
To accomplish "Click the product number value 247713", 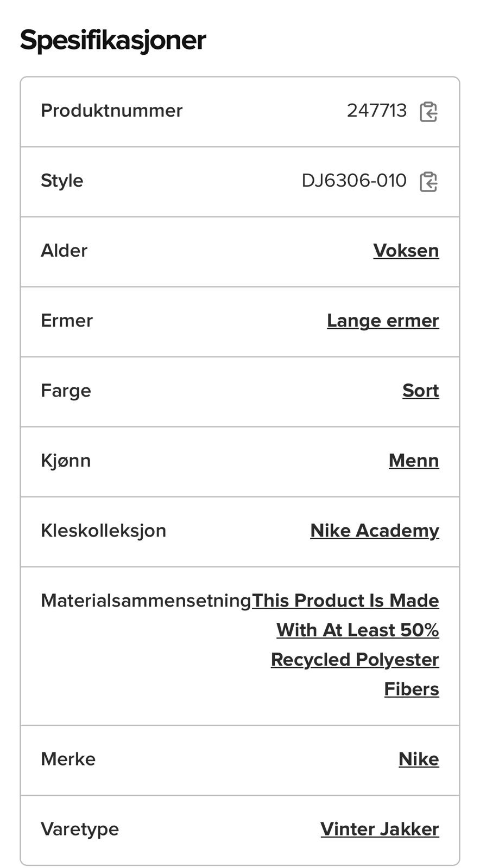I will pyautogui.click(x=376, y=111).
